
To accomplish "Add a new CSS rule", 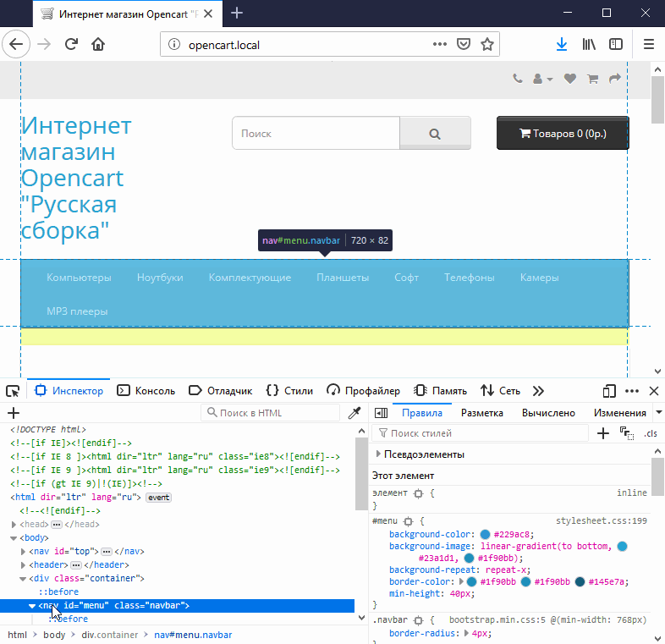I will (602, 433).
